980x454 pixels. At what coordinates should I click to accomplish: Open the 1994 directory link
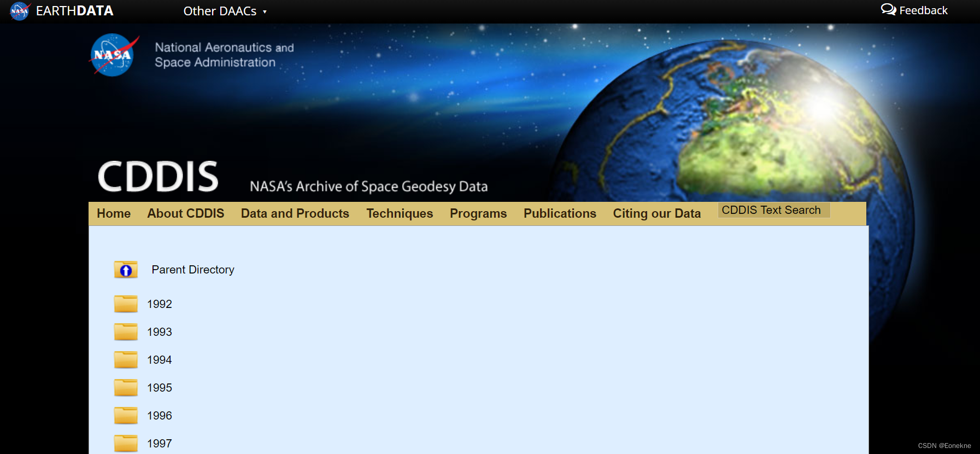click(x=160, y=360)
